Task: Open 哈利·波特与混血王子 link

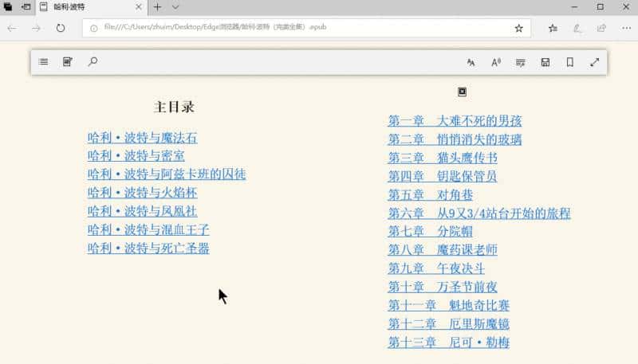Action: coord(148,230)
